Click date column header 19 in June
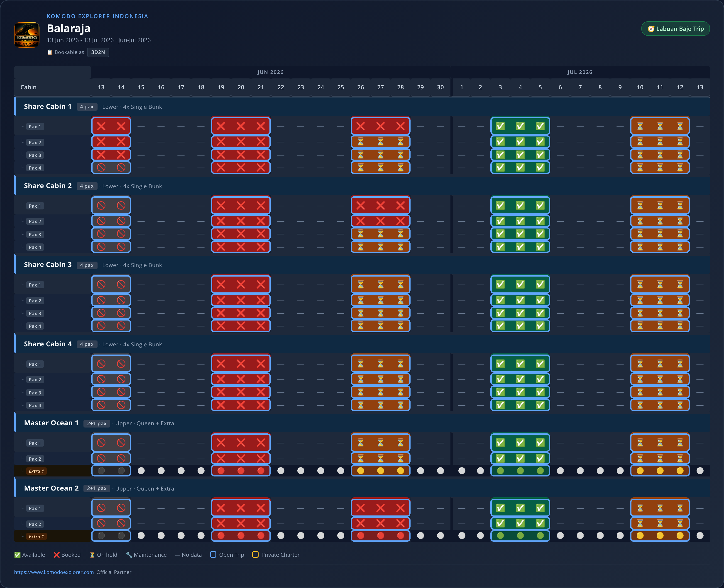 (221, 87)
